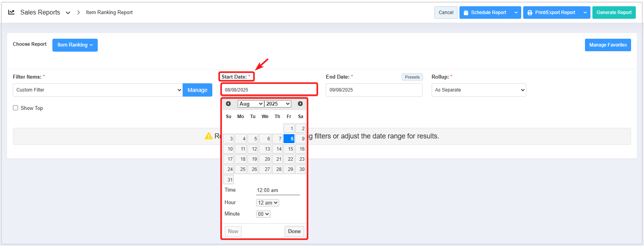
Task: Click the Sales Reports chart icon
Action: 11,12
